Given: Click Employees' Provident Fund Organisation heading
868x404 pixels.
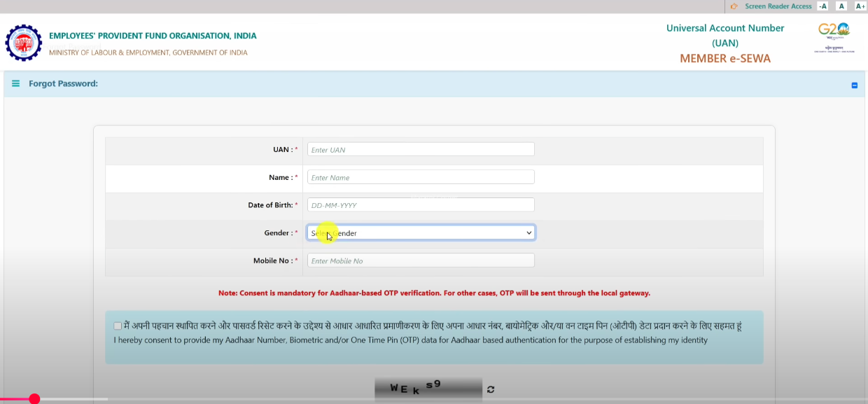Looking at the screenshot, I should pyautogui.click(x=153, y=36).
